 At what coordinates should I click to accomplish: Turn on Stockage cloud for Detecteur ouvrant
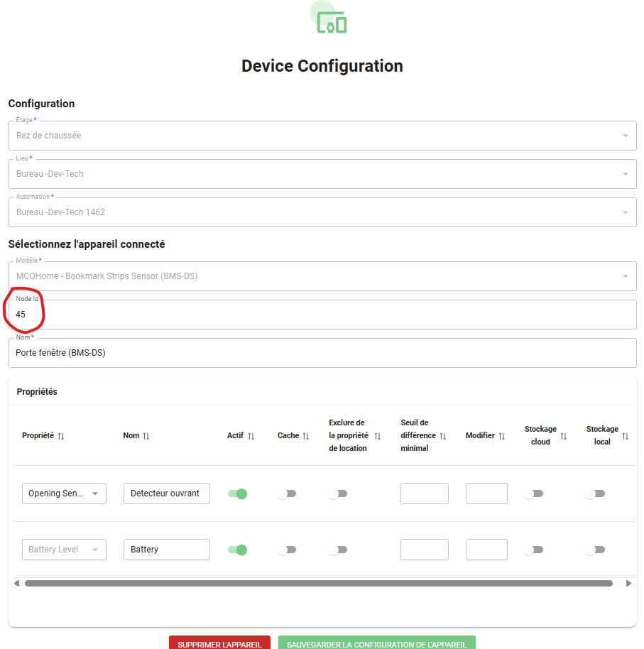click(x=533, y=493)
